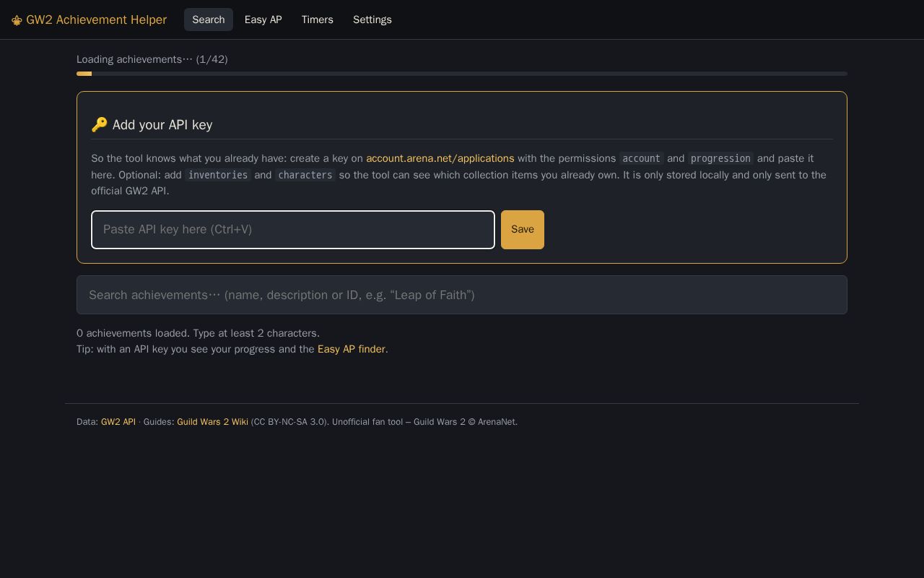Click the 'inventories' permission code label

coord(218,175)
